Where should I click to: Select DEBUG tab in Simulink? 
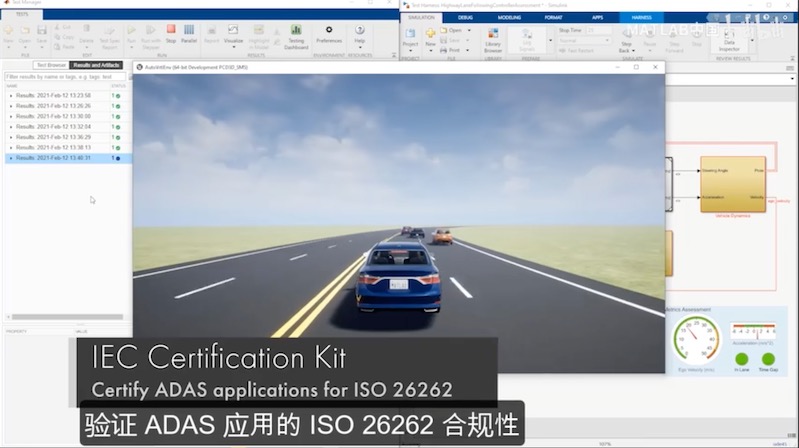click(465, 17)
